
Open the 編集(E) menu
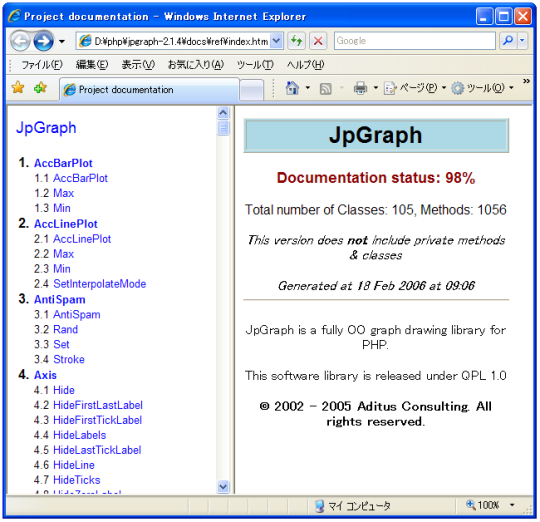pos(92,65)
